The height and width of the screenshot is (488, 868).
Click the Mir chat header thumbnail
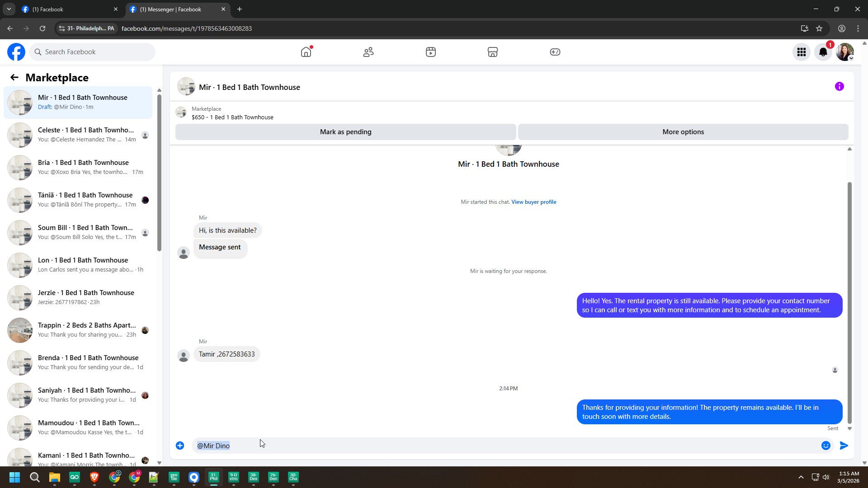(186, 86)
